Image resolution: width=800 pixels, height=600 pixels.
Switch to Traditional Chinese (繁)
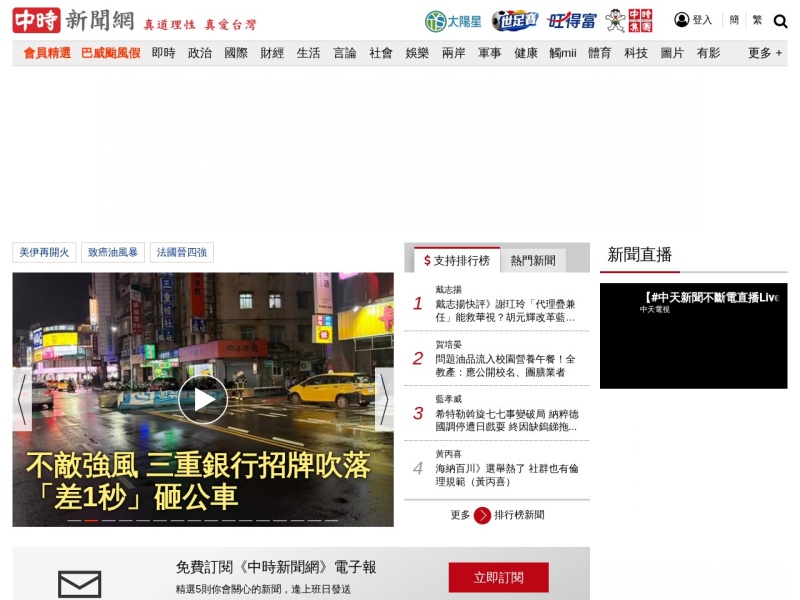757,20
